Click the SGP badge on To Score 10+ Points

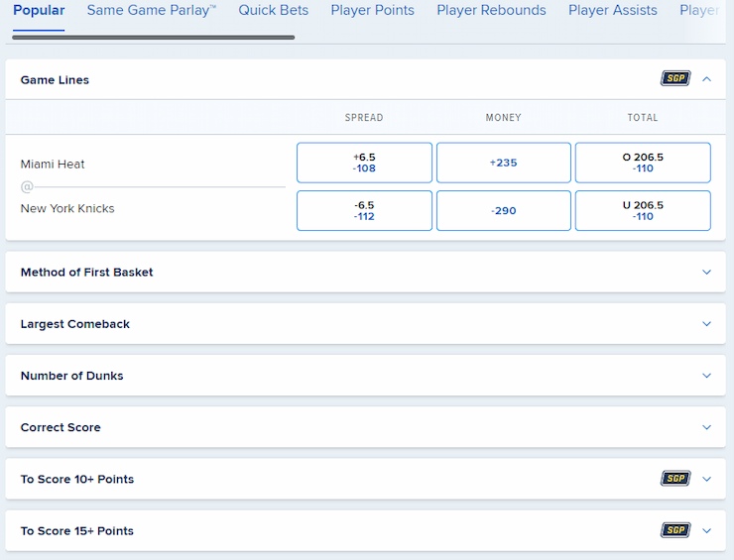point(675,478)
